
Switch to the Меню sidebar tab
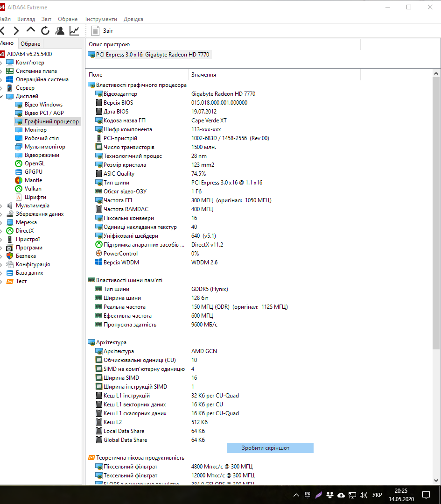[x=7, y=43]
